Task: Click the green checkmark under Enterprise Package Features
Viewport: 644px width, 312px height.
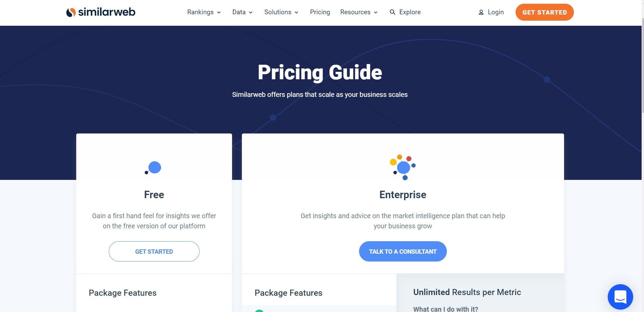Action: point(259,311)
